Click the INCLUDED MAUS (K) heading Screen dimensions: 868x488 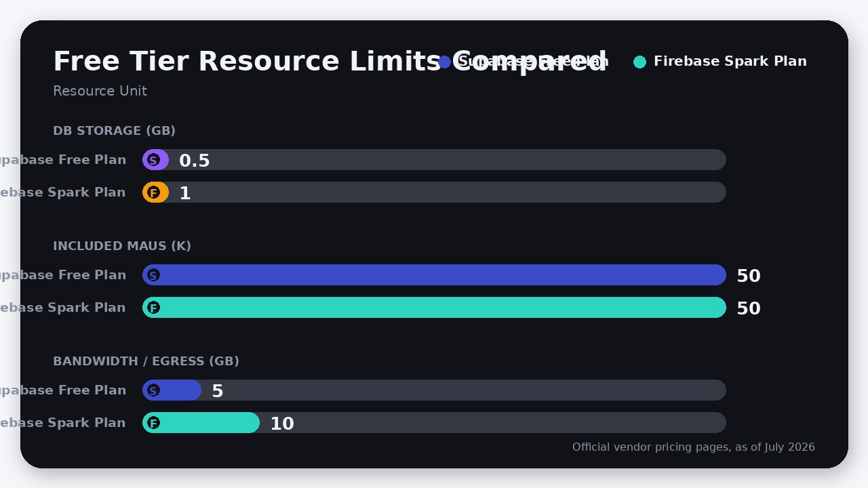click(x=122, y=246)
